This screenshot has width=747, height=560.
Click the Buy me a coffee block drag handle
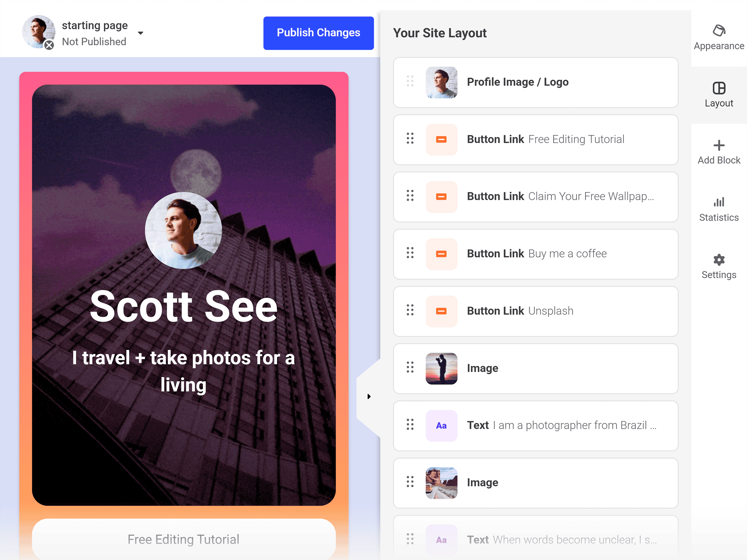pos(410,254)
